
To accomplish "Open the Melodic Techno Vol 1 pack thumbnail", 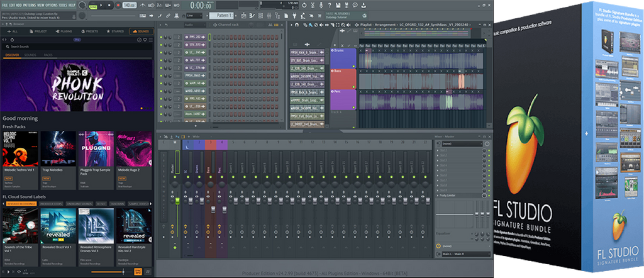I will [x=19, y=149].
